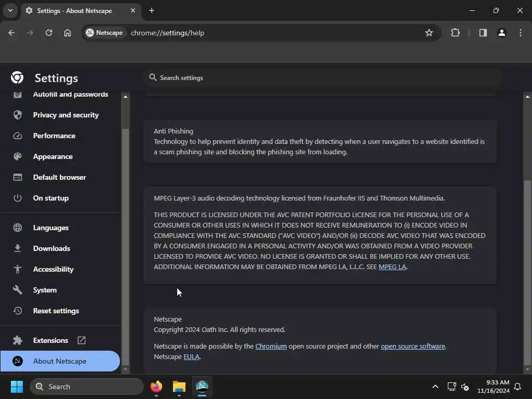Open the Netscape EULA link

(x=191, y=356)
